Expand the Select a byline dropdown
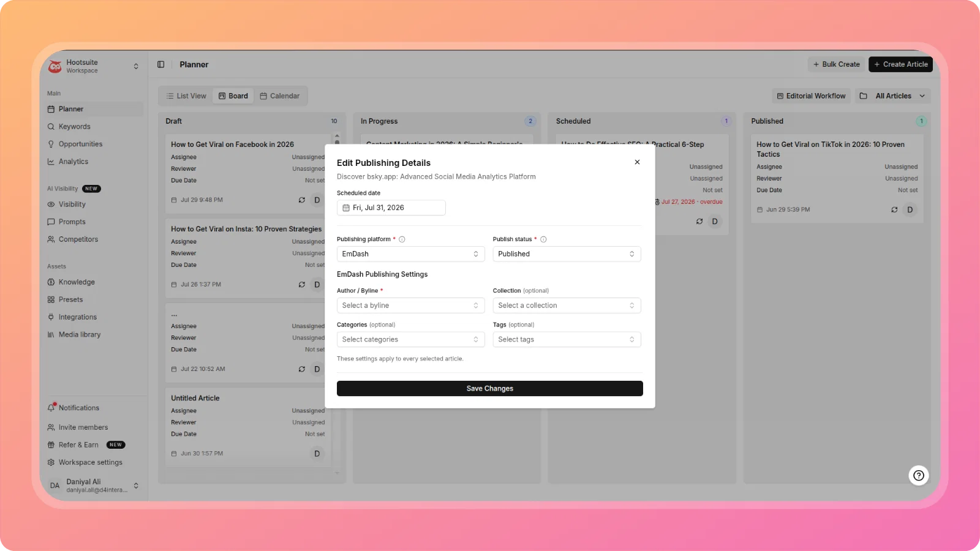 tap(410, 305)
